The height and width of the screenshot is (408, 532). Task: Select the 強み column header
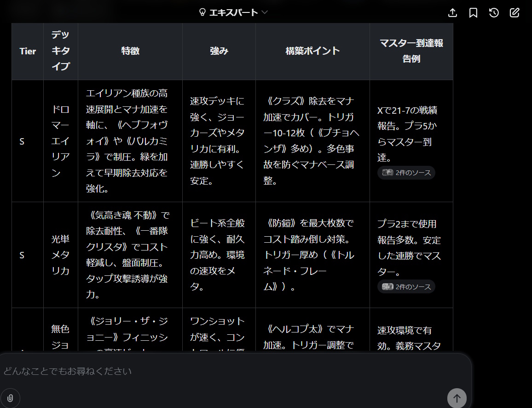(x=219, y=51)
